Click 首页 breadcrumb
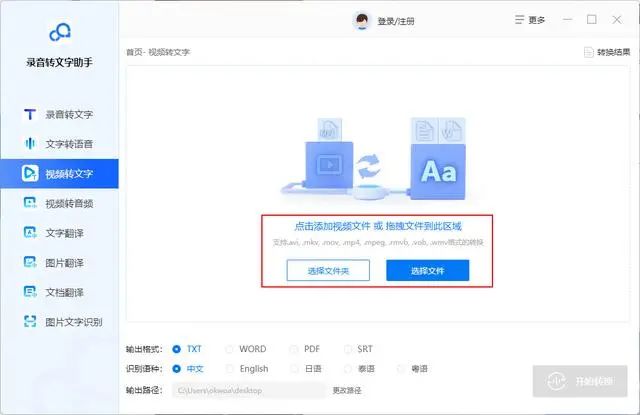 [134, 52]
